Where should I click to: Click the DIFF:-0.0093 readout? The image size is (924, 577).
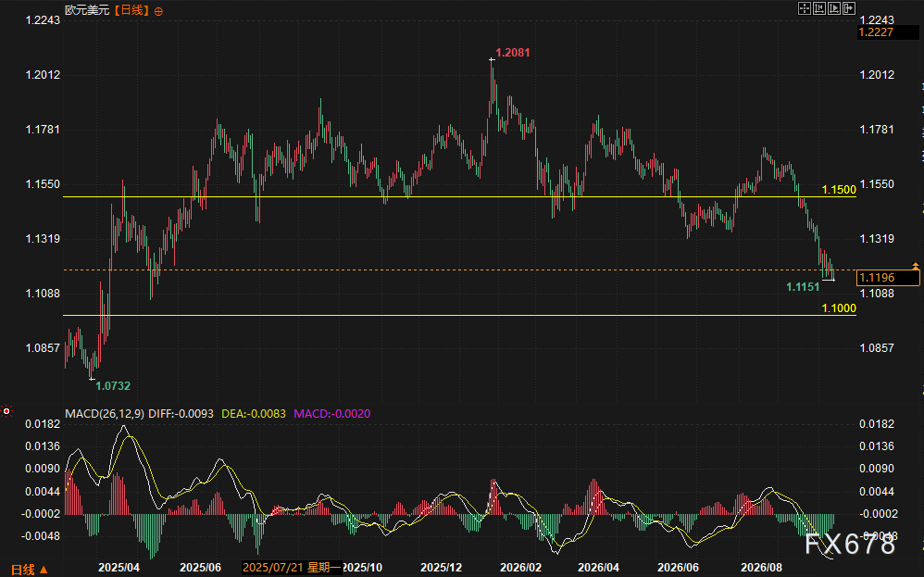(181, 414)
